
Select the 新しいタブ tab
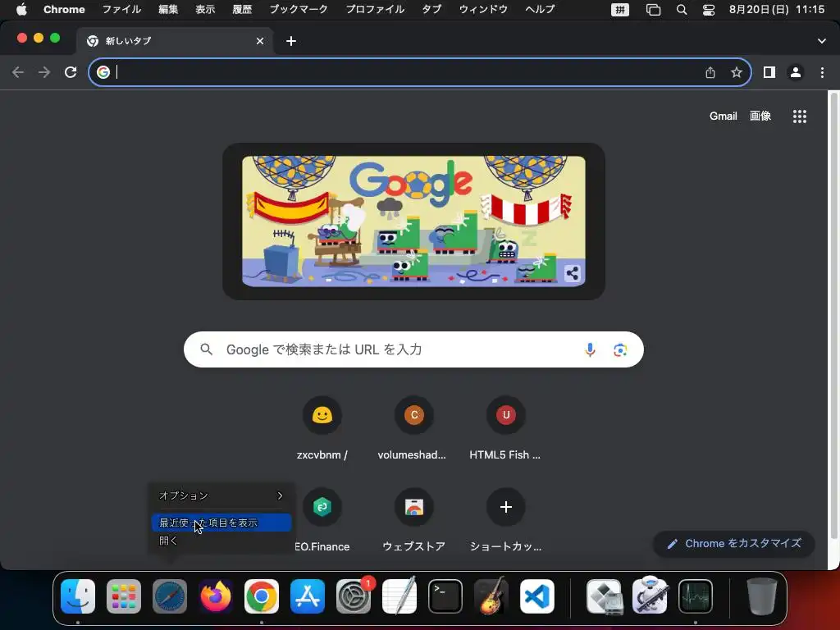coord(174,41)
